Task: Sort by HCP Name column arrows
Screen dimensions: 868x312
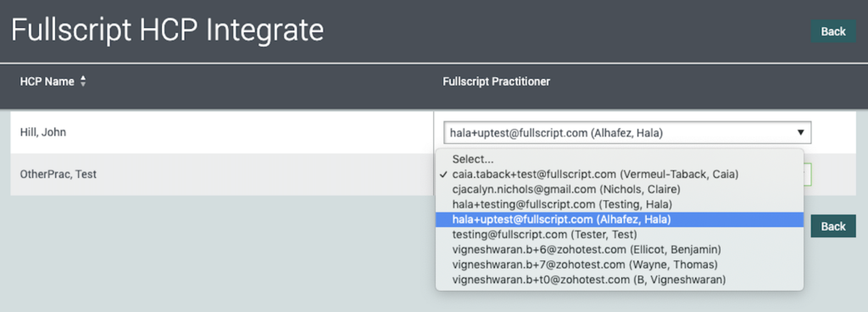Action: (x=83, y=82)
